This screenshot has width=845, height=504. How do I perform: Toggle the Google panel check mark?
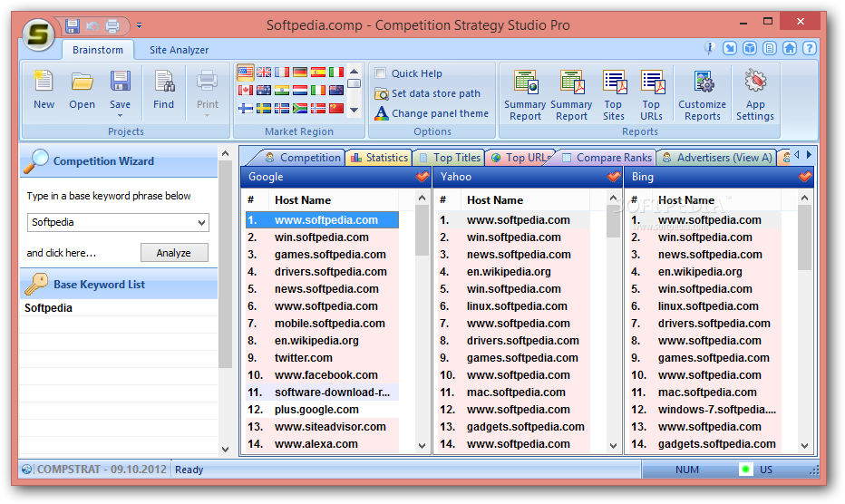422,177
